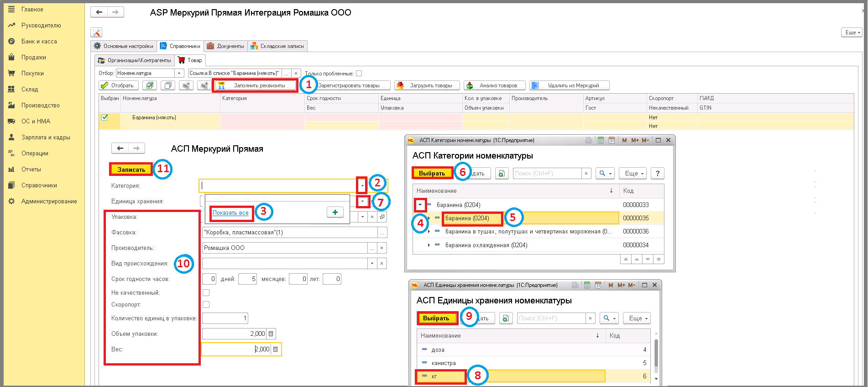Click the Зарплата и кадры person icon
868x387 pixels.
(x=11, y=137)
